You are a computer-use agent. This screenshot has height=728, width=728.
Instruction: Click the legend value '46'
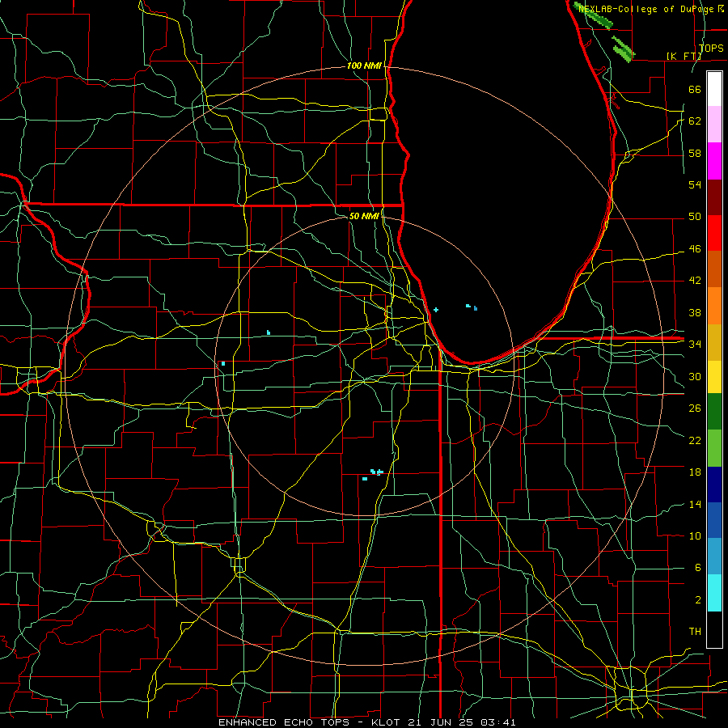point(695,249)
